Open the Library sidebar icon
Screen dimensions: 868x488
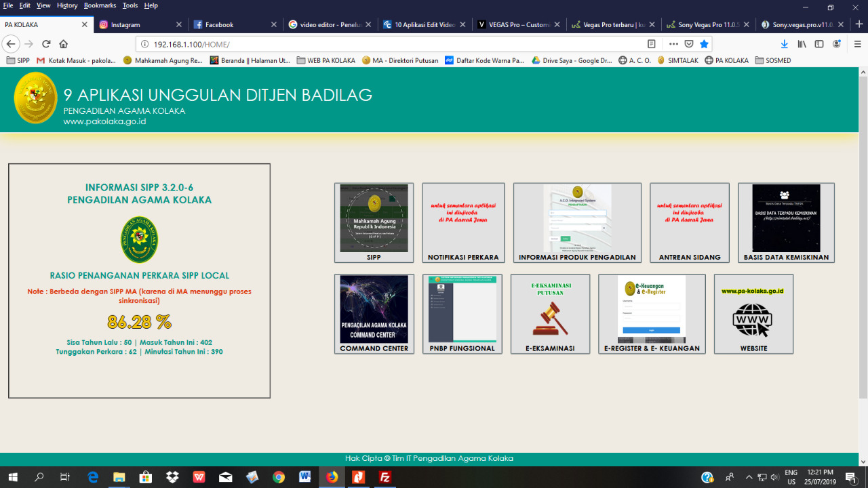[804, 43]
